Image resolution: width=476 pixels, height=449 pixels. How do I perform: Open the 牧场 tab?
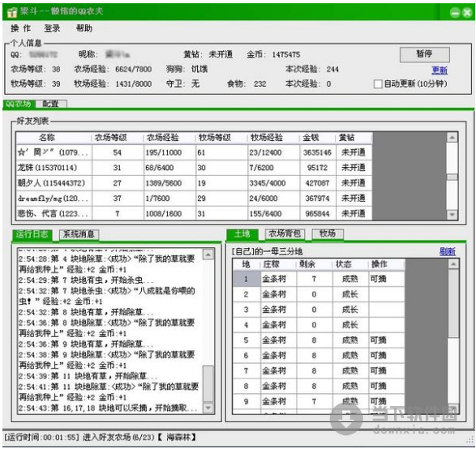(x=328, y=233)
